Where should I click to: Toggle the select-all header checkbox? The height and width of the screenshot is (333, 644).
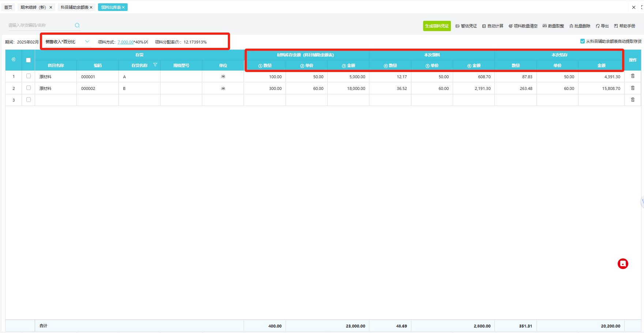tap(28, 60)
